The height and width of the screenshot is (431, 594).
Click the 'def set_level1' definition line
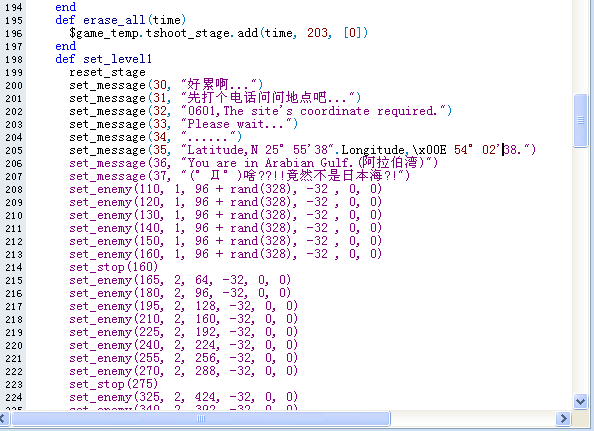coord(103,59)
